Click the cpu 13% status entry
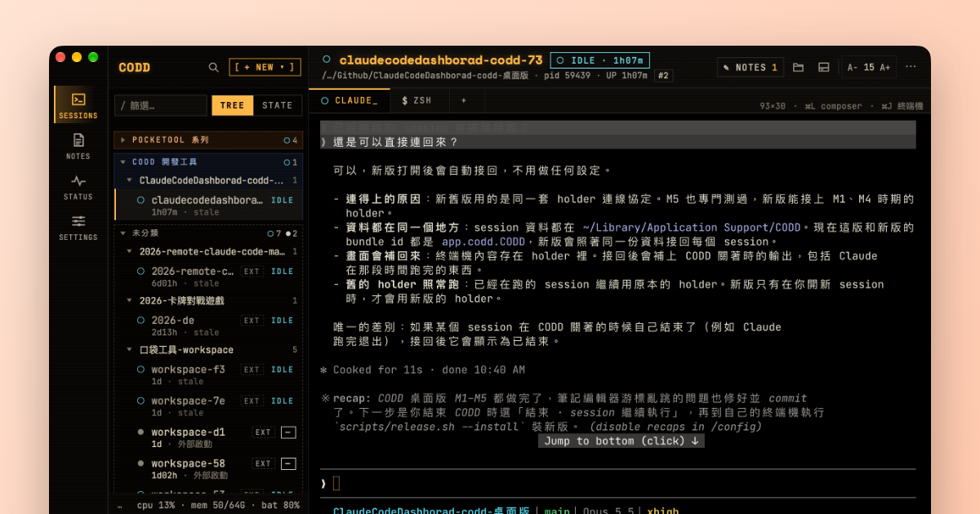980x514 pixels. click(x=157, y=506)
